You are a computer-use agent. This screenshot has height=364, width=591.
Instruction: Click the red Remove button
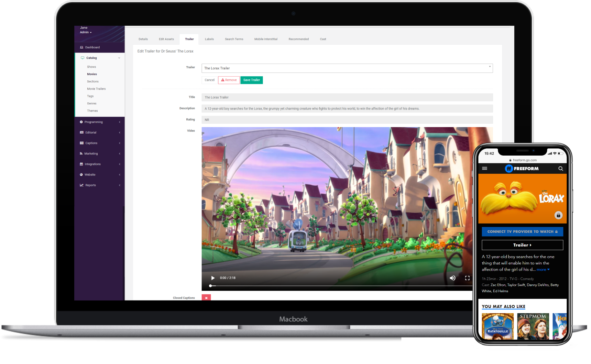(229, 80)
